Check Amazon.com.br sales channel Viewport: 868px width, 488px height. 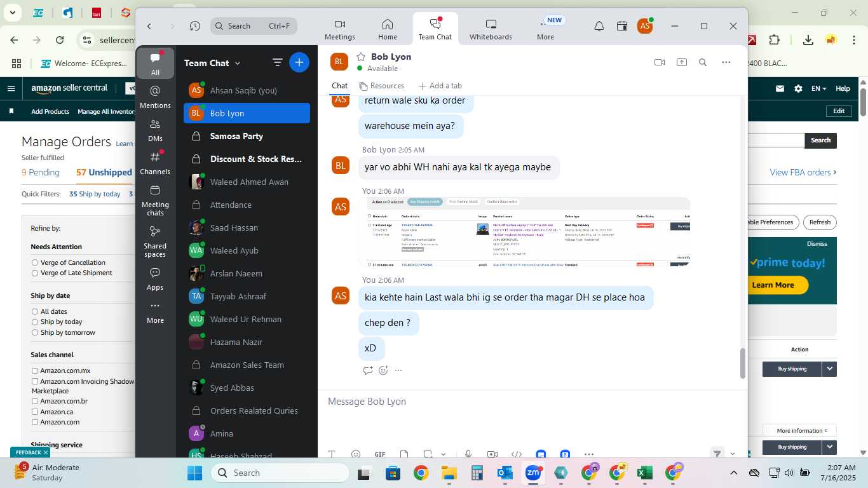click(x=35, y=402)
